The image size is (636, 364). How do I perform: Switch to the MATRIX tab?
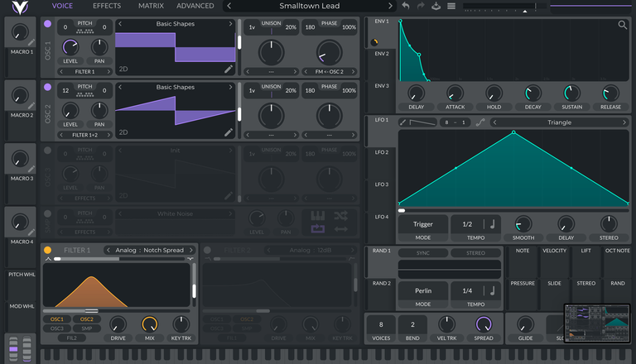(151, 6)
